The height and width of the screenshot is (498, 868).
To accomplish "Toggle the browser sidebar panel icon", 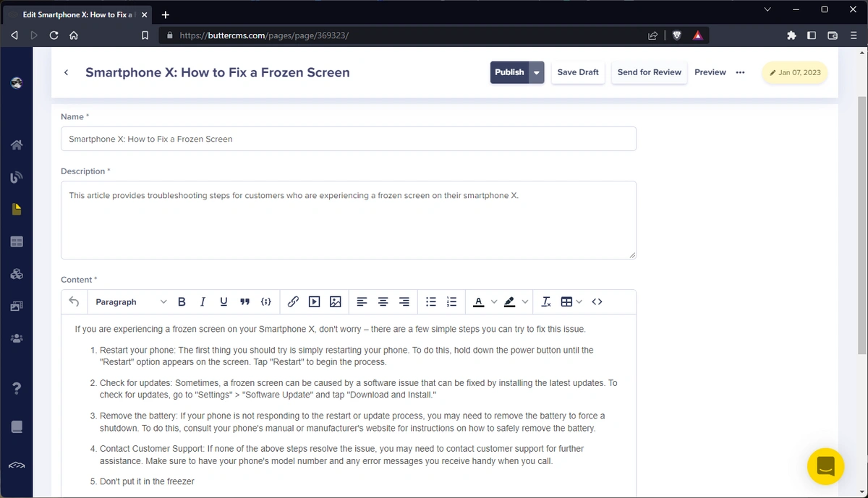I will (812, 35).
